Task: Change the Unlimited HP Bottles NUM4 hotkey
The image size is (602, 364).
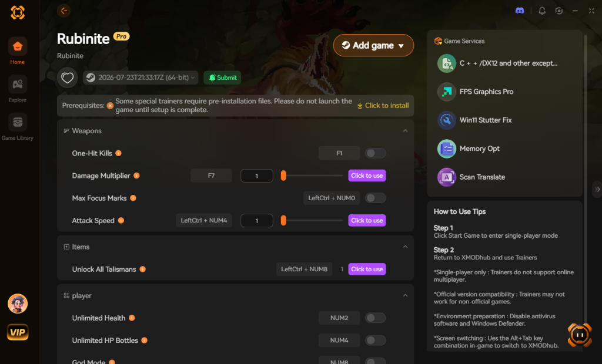Action: 339,340
